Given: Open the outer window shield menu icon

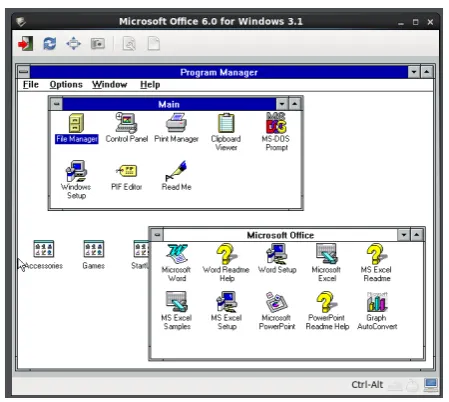Looking at the screenshot, I should pos(21,22).
